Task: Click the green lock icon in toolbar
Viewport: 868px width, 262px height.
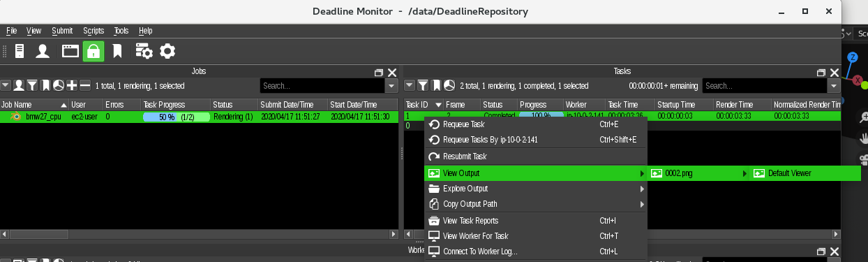Action: 93,51
